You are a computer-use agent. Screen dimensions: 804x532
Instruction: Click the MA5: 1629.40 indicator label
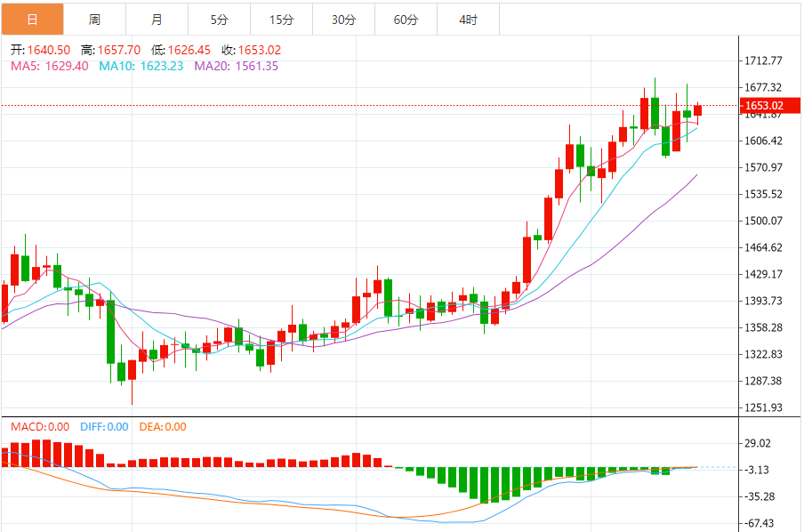coord(49,66)
